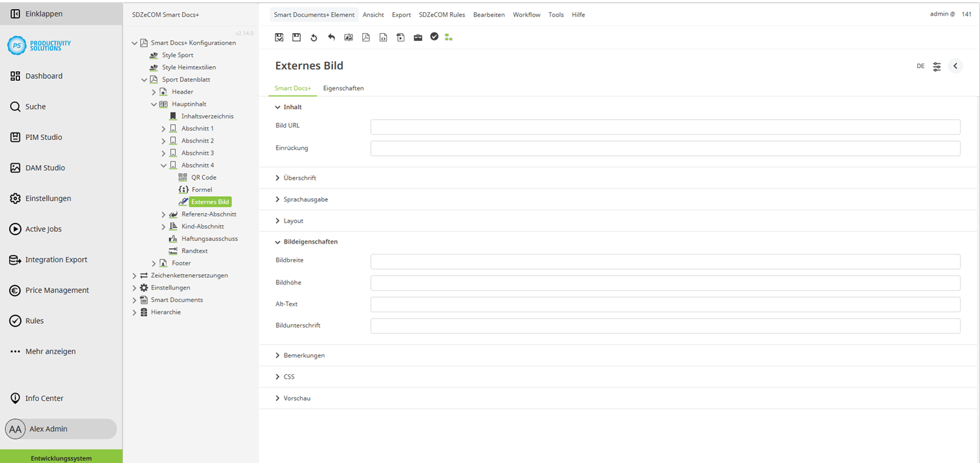Click the Save icon in the toolbar
The height and width of the screenshot is (463, 980).
click(296, 37)
